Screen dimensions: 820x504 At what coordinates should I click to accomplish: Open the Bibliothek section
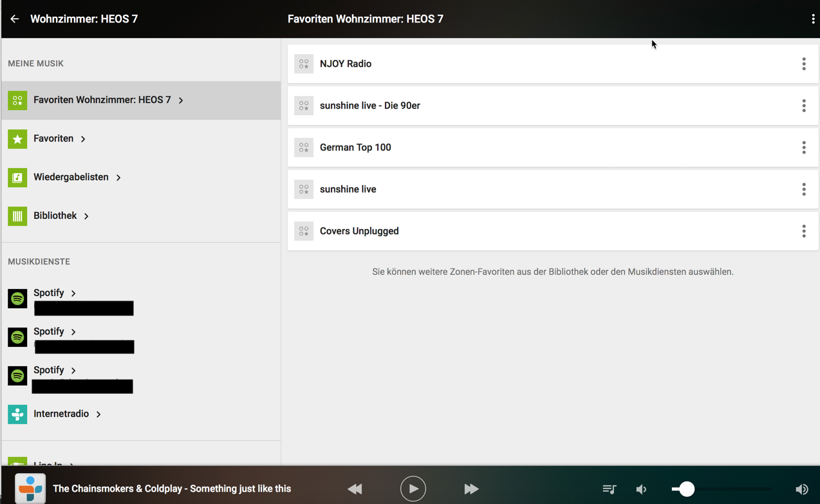55,216
